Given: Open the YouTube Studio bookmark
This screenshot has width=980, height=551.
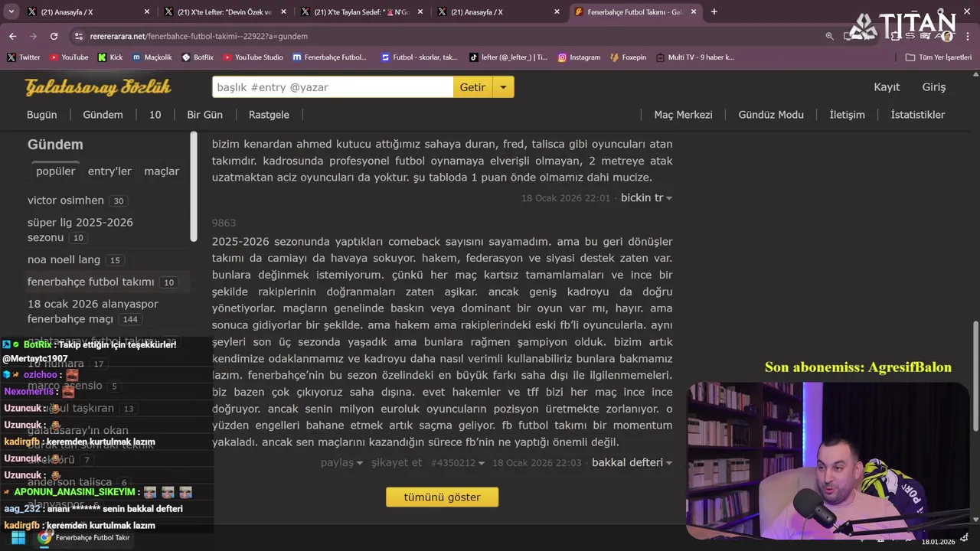Looking at the screenshot, I should [x=253, y=57].
